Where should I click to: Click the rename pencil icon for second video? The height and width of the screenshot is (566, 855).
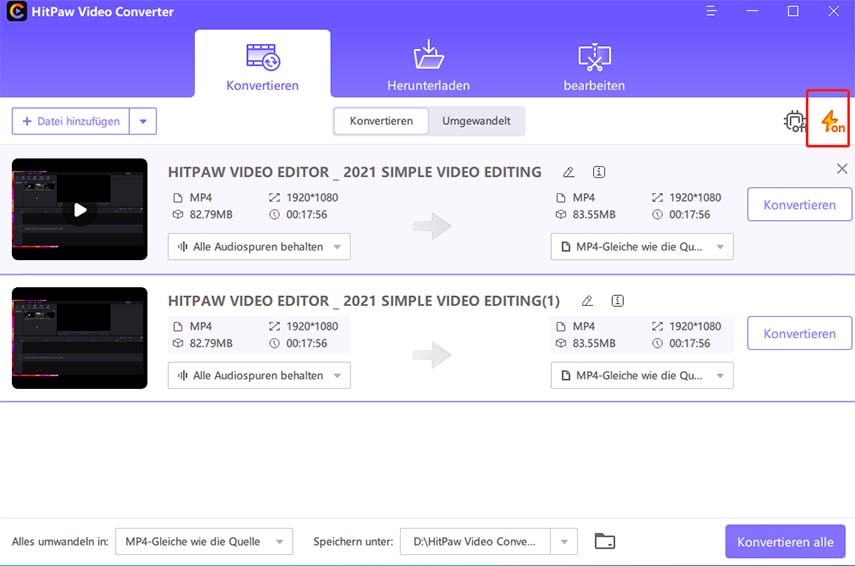pyautogui.click(x=588, y=301)
